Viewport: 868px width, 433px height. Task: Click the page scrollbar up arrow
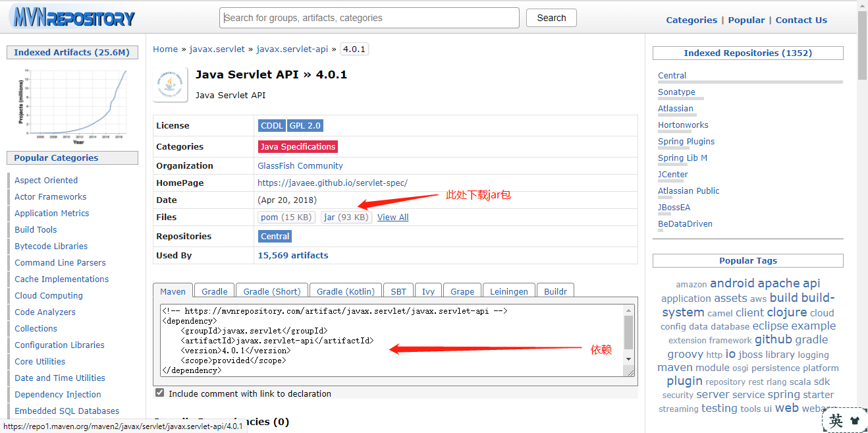click(x=862, y=5)
